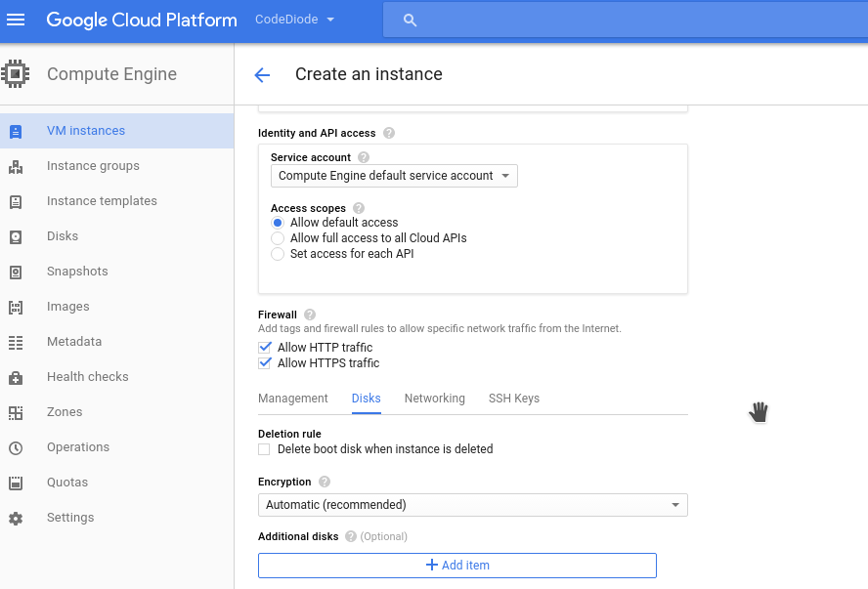
Task: Open help for Additional disks
Action: click(x=350, y=536)
